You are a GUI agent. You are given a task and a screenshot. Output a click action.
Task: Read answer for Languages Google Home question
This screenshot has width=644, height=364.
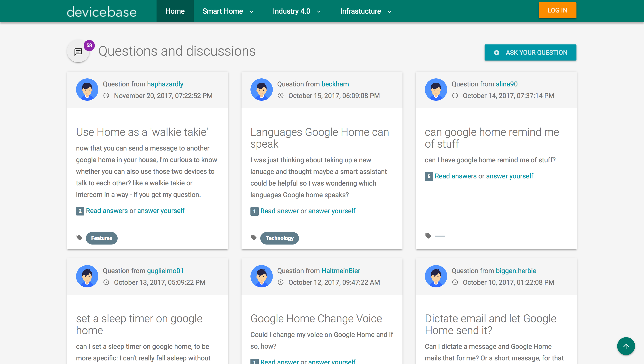(x=279, y=211)
